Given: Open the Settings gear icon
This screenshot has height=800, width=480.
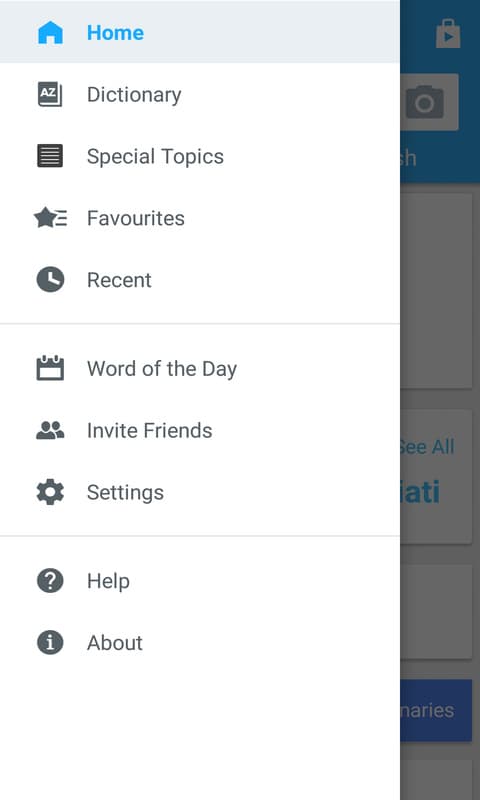Looking at the screenshot, I should 50,492.
